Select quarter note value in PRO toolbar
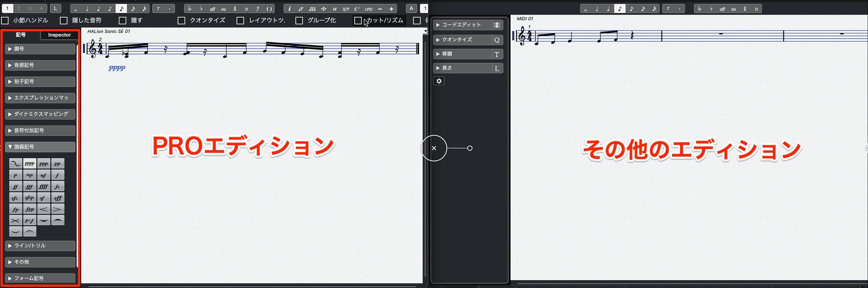Screen dimensions: 868x288 point(98,9)
